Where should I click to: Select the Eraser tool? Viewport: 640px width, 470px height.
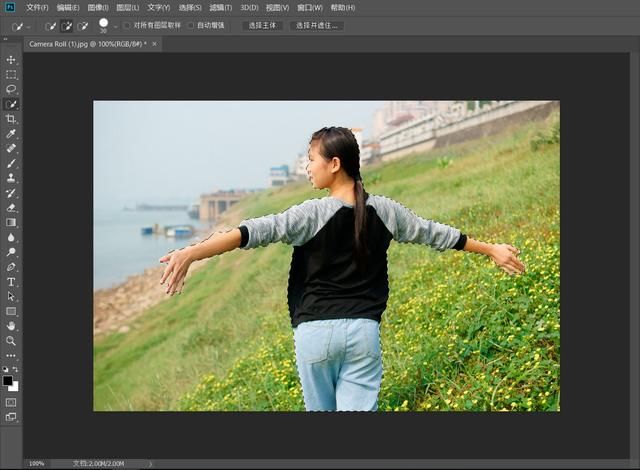tap(11, 208)
